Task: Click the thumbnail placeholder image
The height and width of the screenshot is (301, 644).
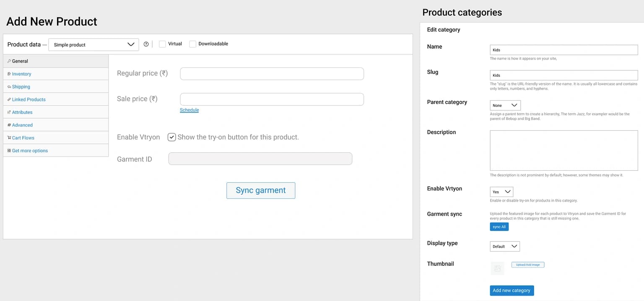Action: tap(497, 268)
